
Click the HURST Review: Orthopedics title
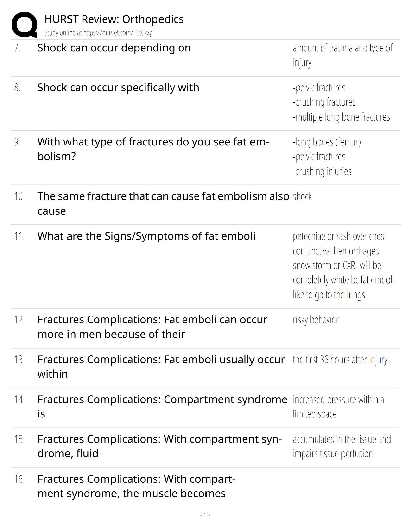pyautogui.click(x=114, y=19)
